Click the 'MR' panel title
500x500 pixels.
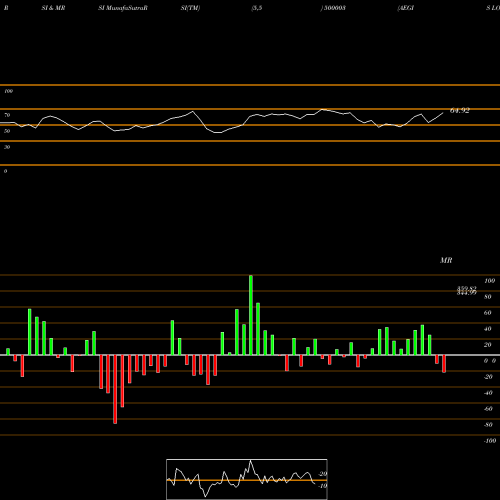(x=446, y=260)
